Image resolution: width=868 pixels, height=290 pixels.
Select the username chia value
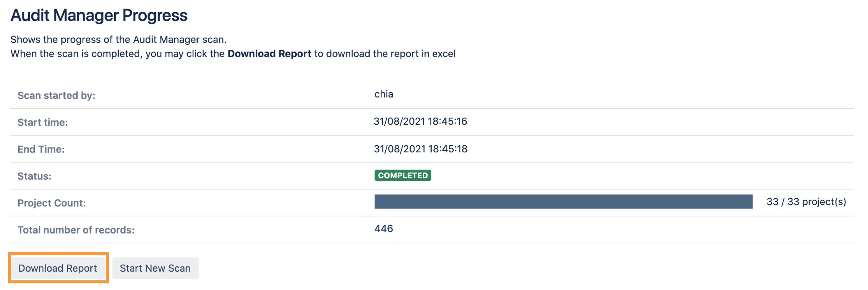click(x=384, y=94)
